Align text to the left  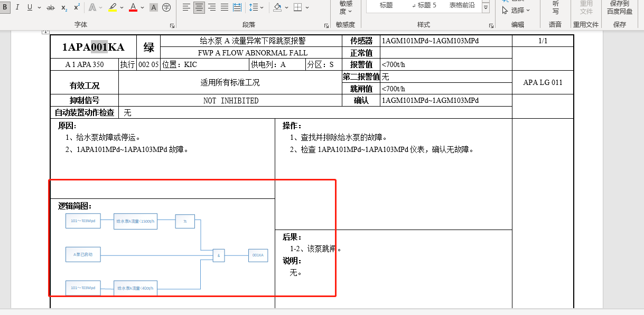click(186, 7)
